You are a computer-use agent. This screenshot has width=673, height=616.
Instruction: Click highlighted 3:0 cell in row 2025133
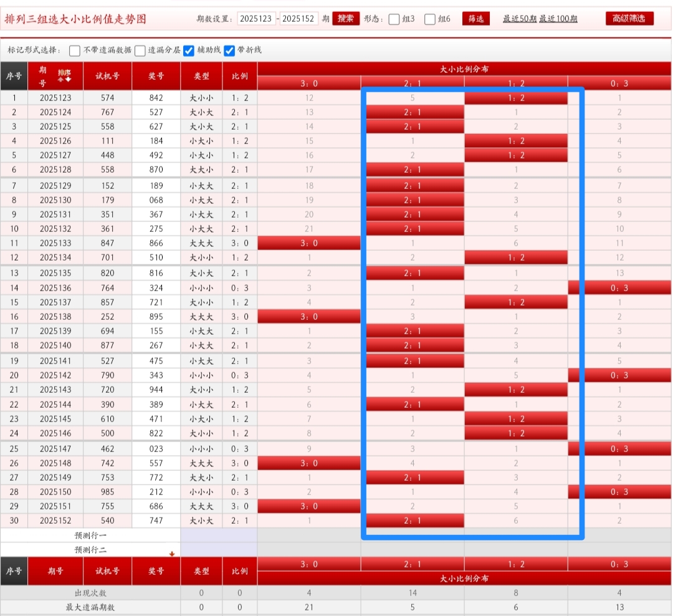[309, 243]
